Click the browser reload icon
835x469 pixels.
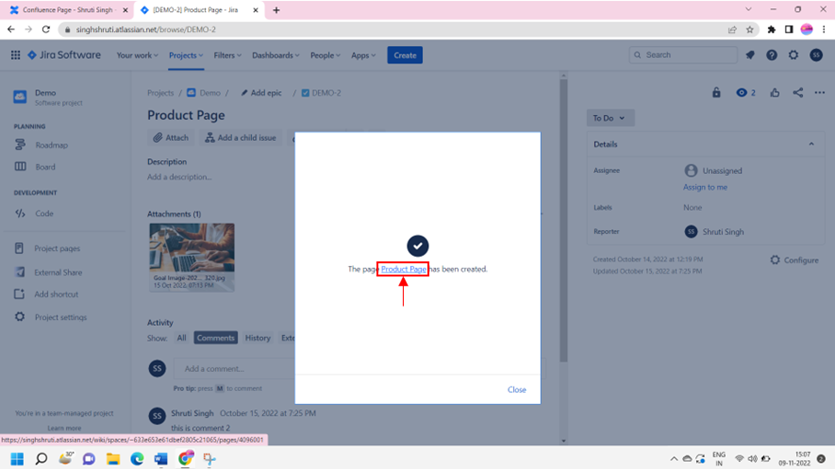(x=46, y=29)
